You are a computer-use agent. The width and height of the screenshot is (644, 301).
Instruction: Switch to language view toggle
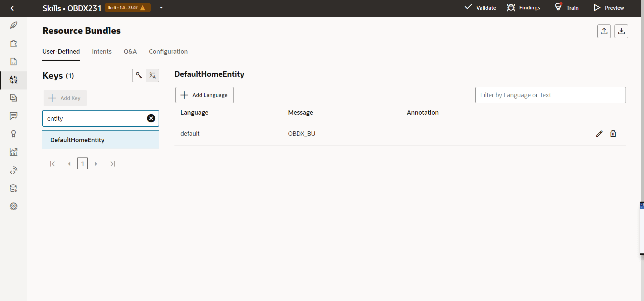click(153, 75)
